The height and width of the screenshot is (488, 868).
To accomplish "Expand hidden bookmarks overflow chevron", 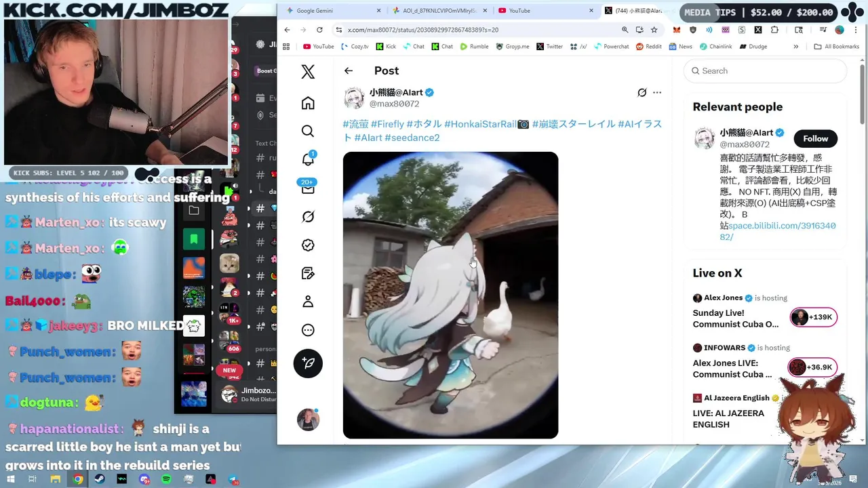I will pos(795,47).
